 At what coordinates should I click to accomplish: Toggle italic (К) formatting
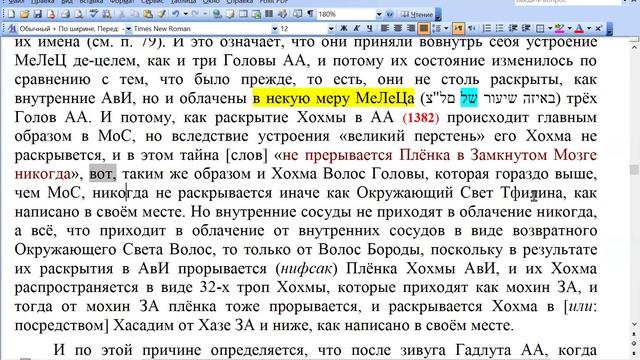click(356, 28)
